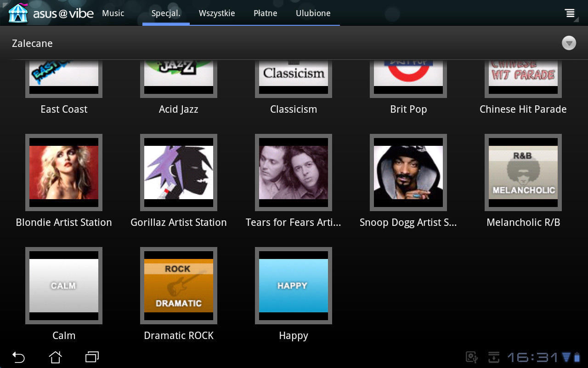Open the Acid Jazz station thumbnail
The image size is (588, 368).
pyautogui.click(x=179, y=79)
